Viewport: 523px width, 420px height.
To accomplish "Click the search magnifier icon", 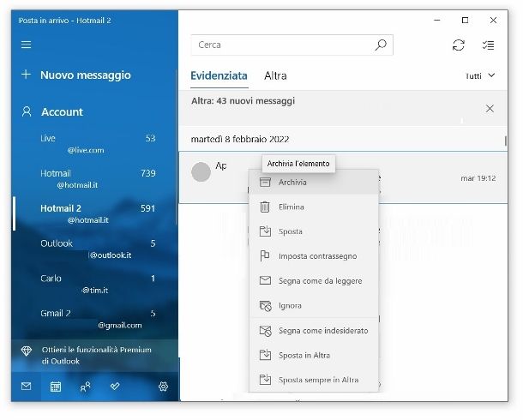I will pos(381,45).
